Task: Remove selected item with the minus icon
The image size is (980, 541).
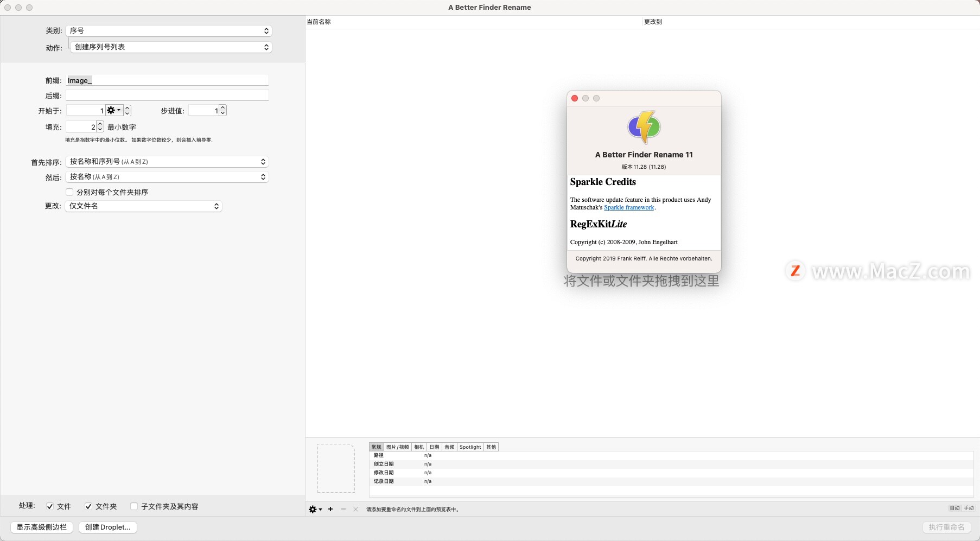Action: click(343, 509)
